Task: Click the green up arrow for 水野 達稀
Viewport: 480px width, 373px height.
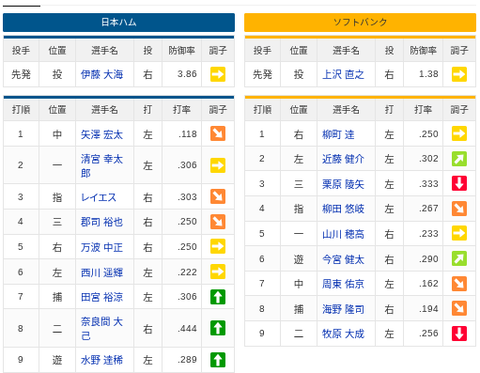Action: coord(218,360)
